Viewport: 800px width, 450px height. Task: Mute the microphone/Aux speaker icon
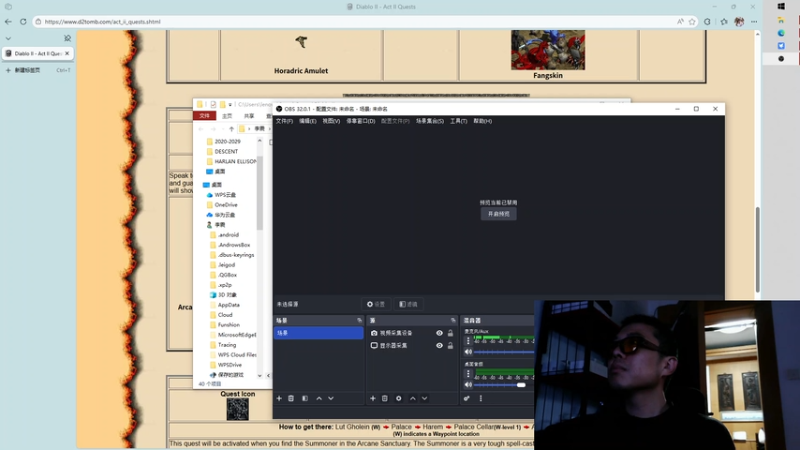tap(468, 352)
